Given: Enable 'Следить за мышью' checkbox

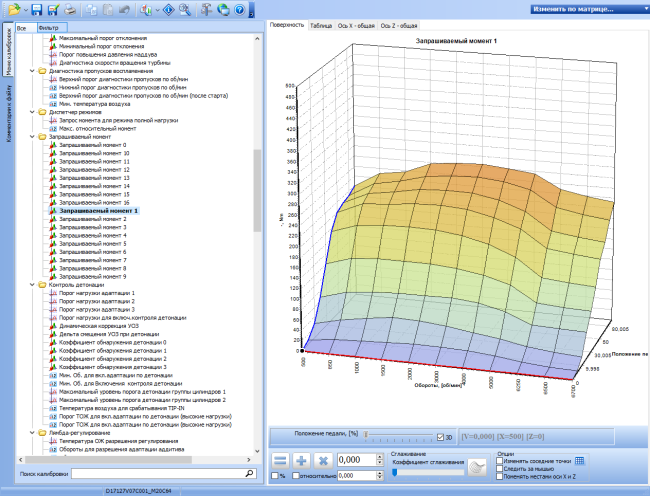Looking at the screenshot, I should point(500,469).
